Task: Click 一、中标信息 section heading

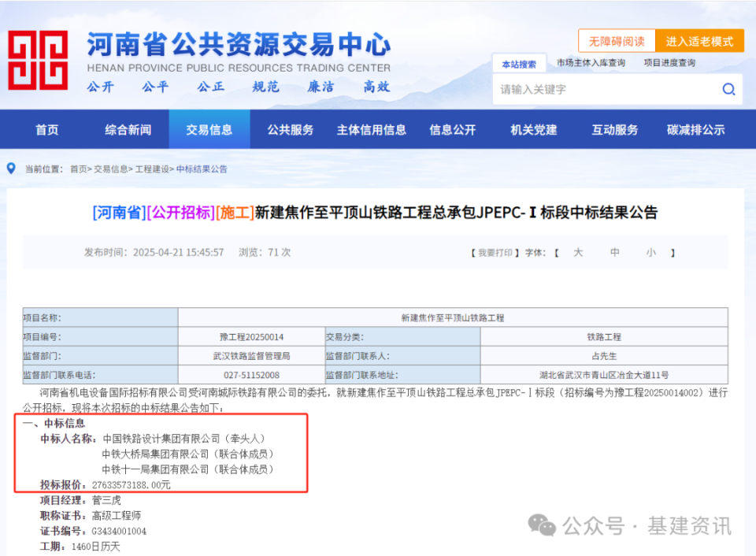Action: [54, 423]
